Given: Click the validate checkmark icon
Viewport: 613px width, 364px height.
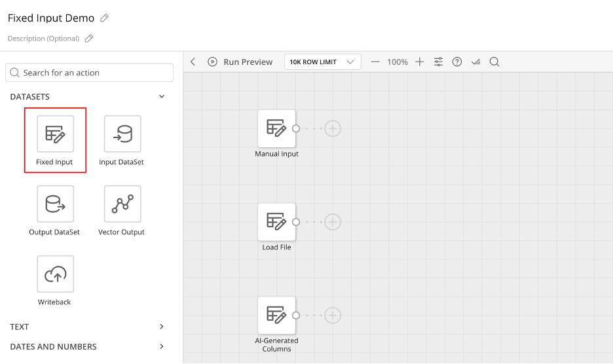Looking at the screenshot, I should click(x=475, y=62).
